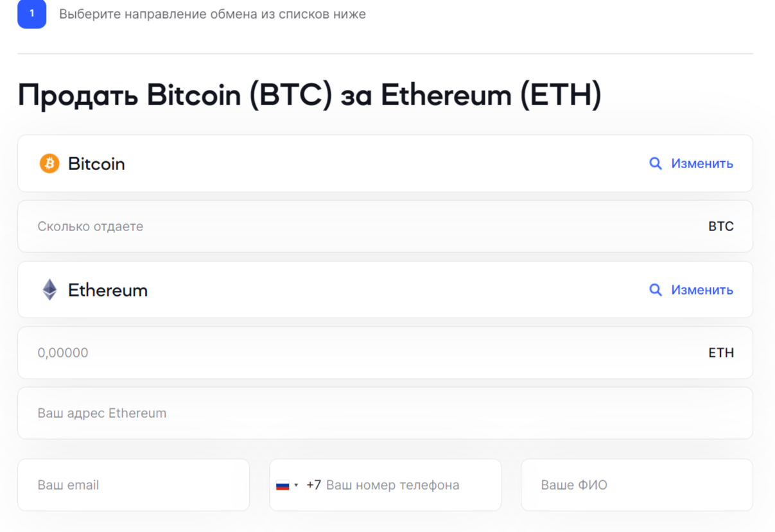Click "Изменить" link next to Bitcoin
The image size is (775, 532).
pos(702,164)
